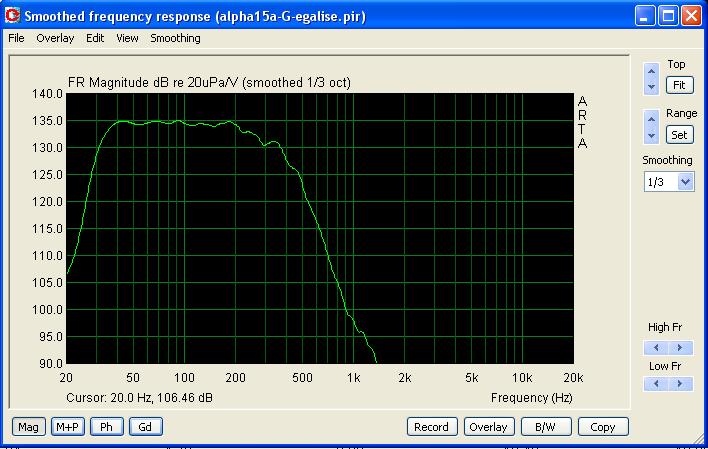Click the Top up arrow
Screen dimensions: 708x449
click(651, 71)
